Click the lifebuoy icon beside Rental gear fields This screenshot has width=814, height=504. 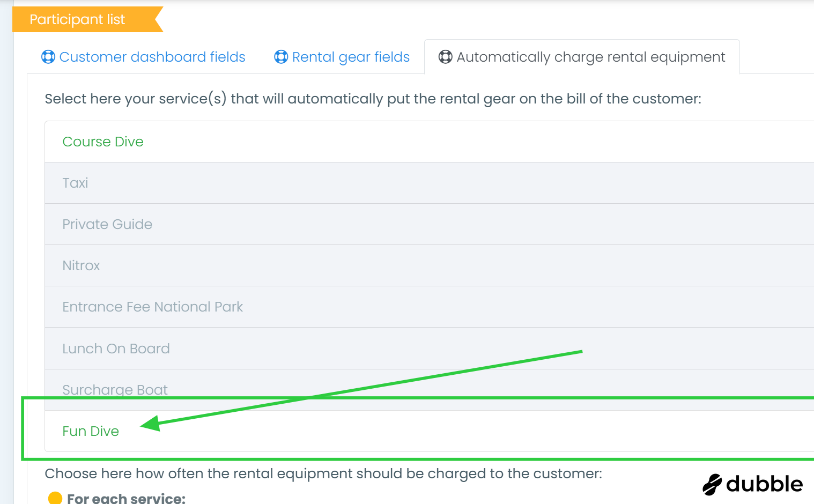(281, 57)
